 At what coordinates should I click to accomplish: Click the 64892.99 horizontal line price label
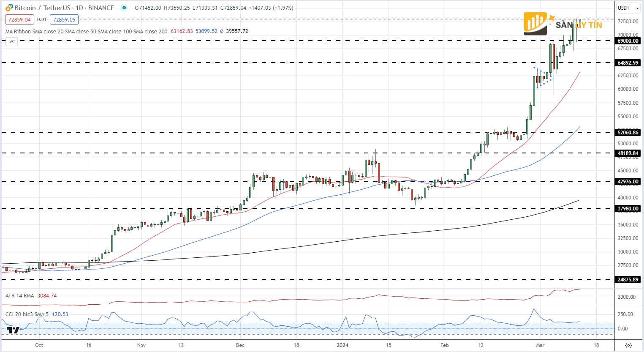click(x=628, y=63)
